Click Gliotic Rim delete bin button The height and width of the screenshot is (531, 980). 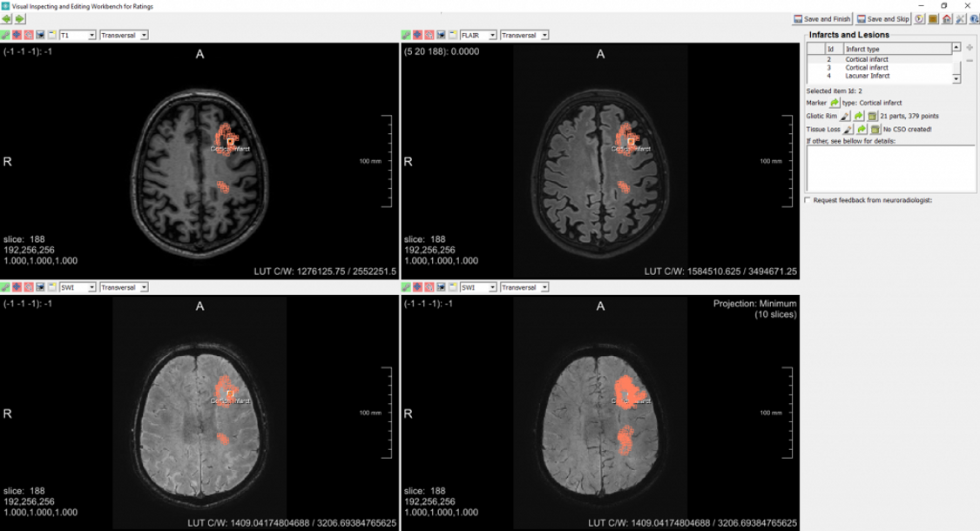(x=873, y=116)
